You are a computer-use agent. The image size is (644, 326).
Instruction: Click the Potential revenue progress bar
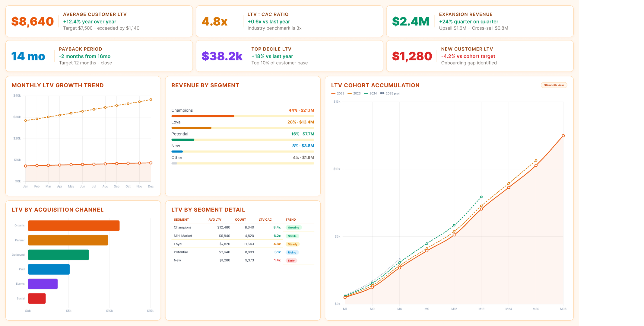click(243, 140)
